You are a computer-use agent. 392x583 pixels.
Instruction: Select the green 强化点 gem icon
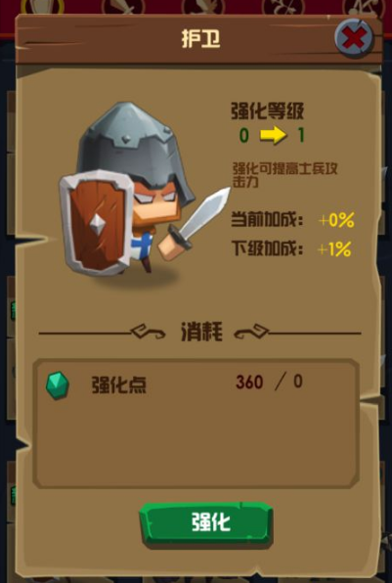58,385
